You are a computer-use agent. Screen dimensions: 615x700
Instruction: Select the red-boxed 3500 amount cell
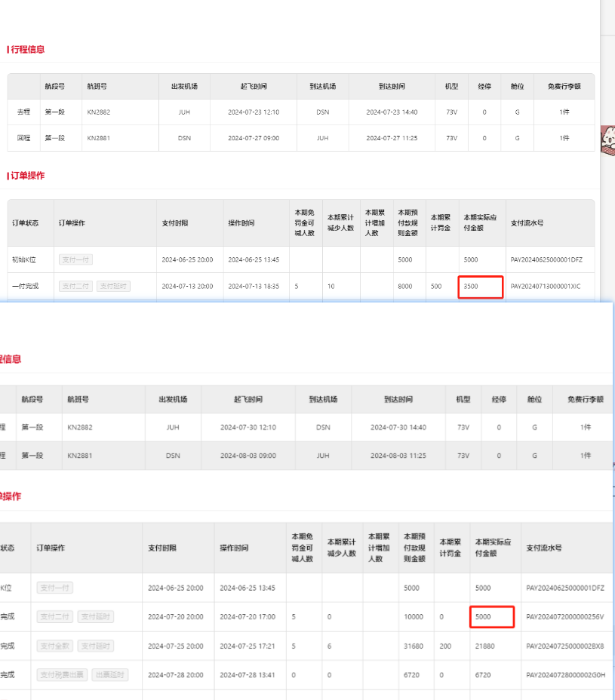point(480,287)
